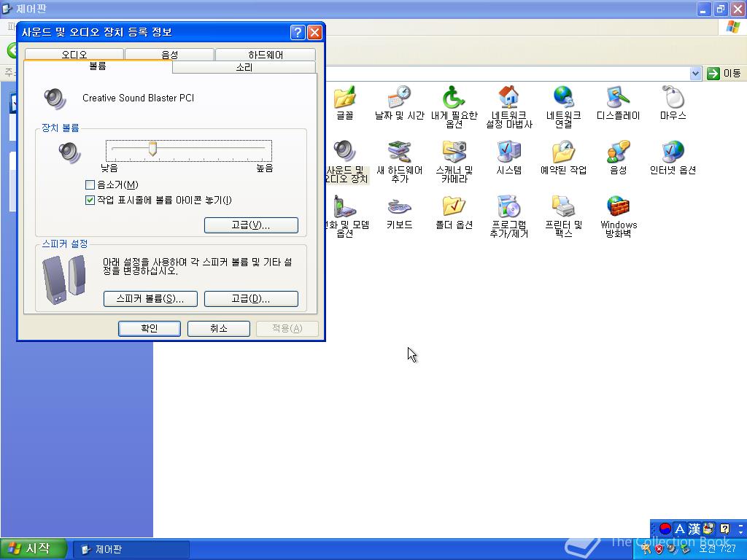747x560 pixels.
Task: Open 마우스 control panel icon
Action: pyautogui.click(x=673, y=102)
